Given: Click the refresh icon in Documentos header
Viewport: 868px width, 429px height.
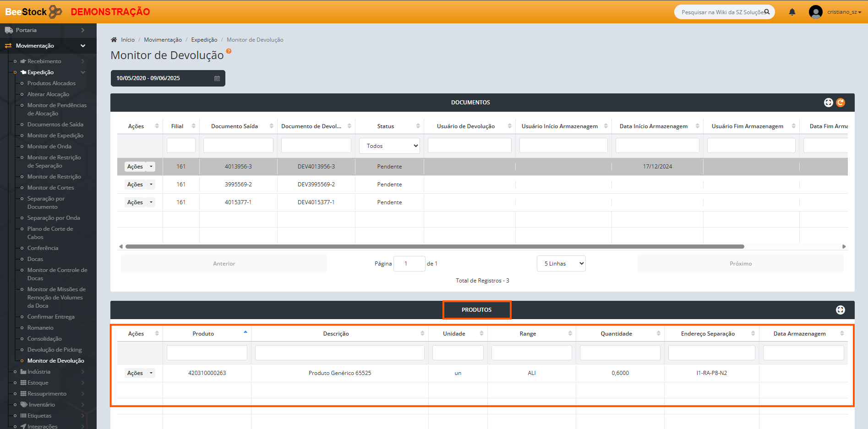Looking at the screenshot, I should click(841, 103).
